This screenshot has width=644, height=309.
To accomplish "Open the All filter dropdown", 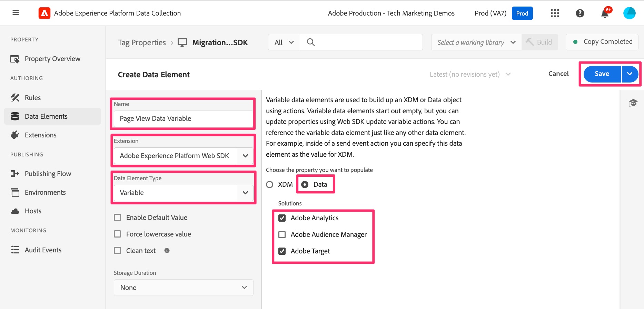I will [x=284, y=42].
